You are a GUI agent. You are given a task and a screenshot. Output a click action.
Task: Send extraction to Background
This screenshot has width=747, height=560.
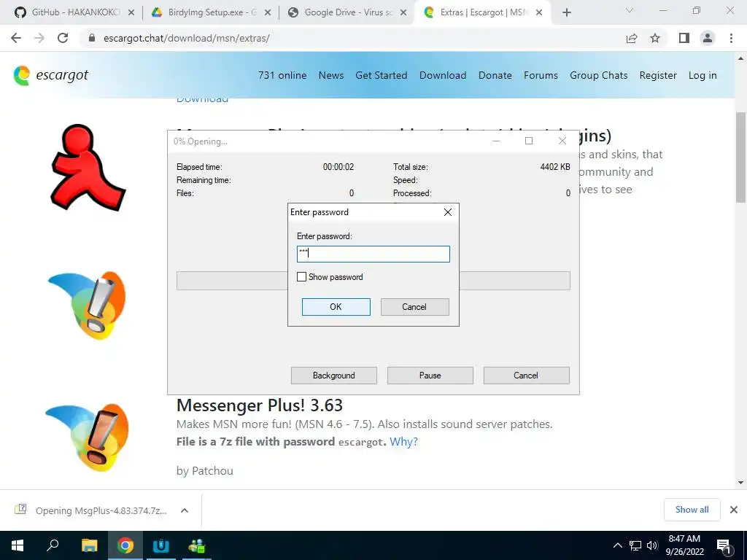333,376
